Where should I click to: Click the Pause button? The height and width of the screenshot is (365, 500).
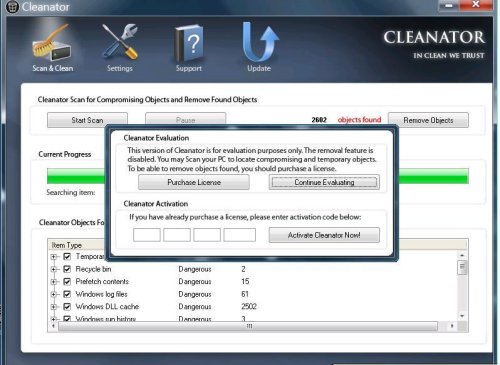pyautogui.click(x=186, y=119)
